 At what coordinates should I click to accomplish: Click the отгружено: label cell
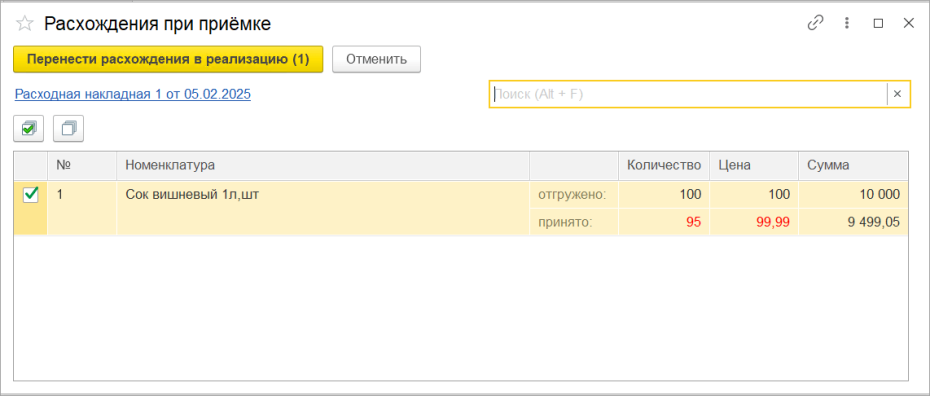(574, 194)
